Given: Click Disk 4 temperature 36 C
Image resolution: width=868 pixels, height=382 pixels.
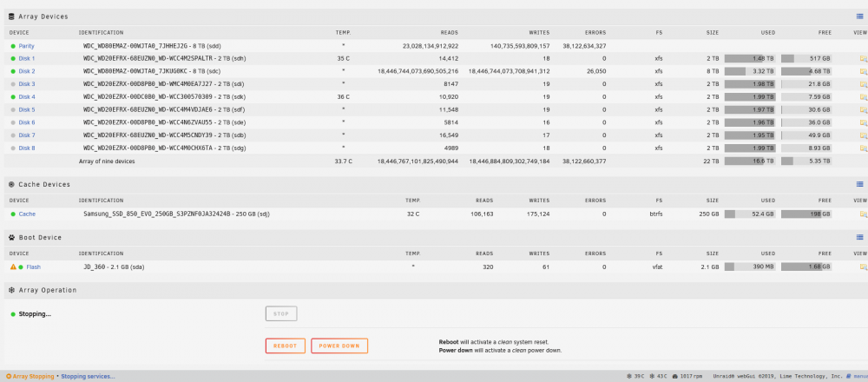Looking at the screenshot, I should click(343, 97).
